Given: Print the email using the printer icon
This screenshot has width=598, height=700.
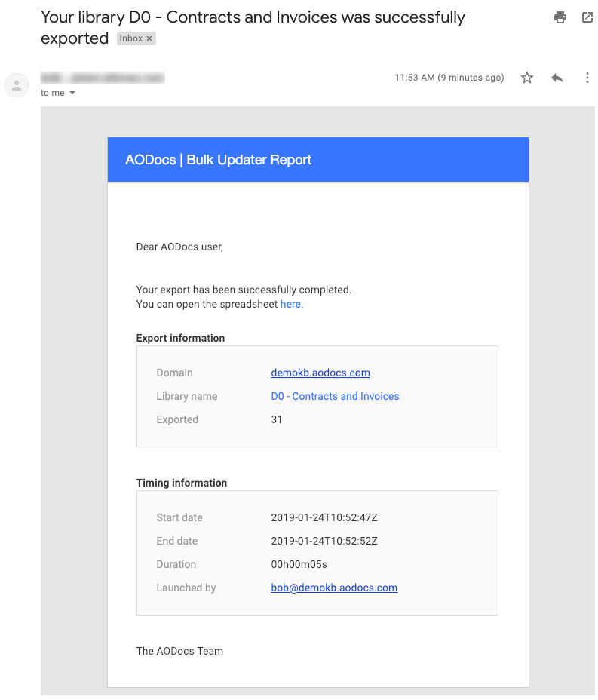Looking at the screenshot, I should (x=560, y=17).
